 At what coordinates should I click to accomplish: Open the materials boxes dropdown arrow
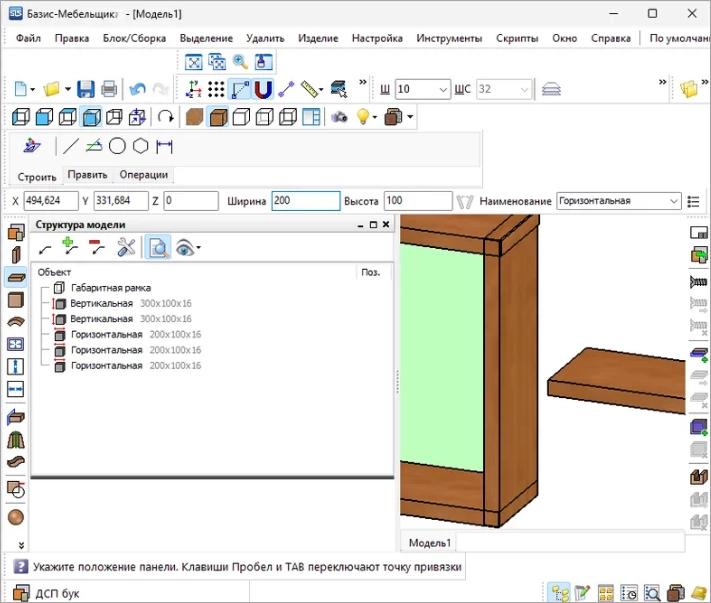point(410,117)
